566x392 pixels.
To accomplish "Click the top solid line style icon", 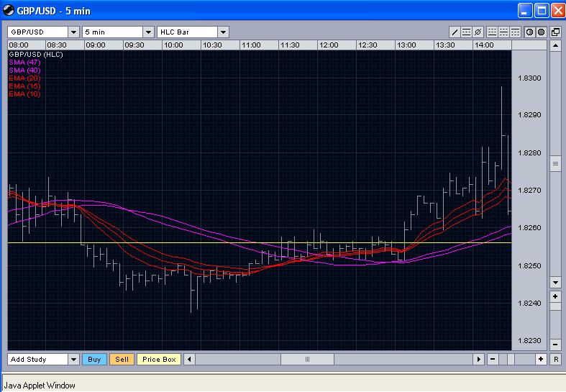I will tap(515, 32).
